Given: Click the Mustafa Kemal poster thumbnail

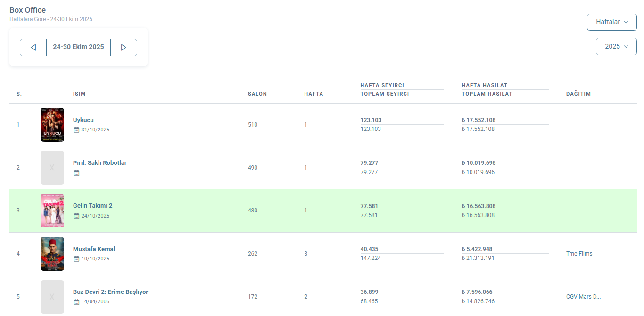Looking at the screenshot, I should point(52,254).
